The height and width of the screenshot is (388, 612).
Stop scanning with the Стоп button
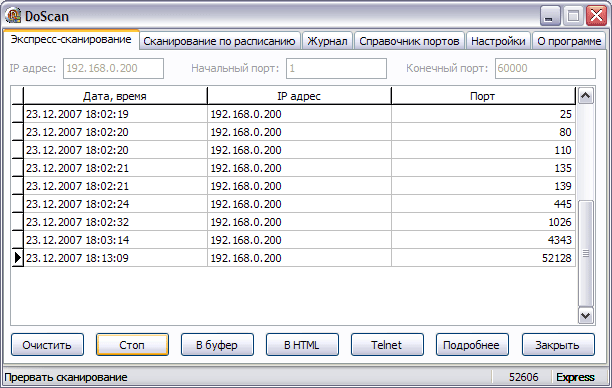click(132, 345)
